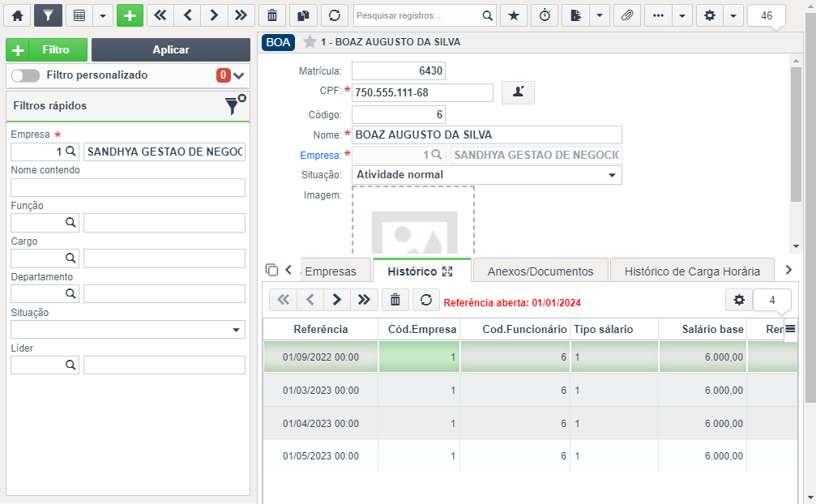Refresh the Histórico grid
This screenshot has height=504, width=816.
[x=426, y=300]
